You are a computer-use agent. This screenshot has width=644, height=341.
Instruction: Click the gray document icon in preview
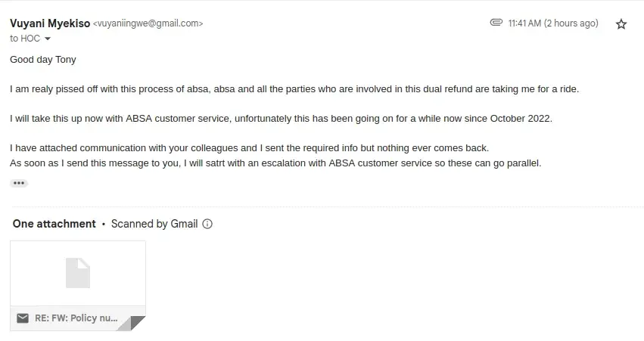(x=78, y=273)
